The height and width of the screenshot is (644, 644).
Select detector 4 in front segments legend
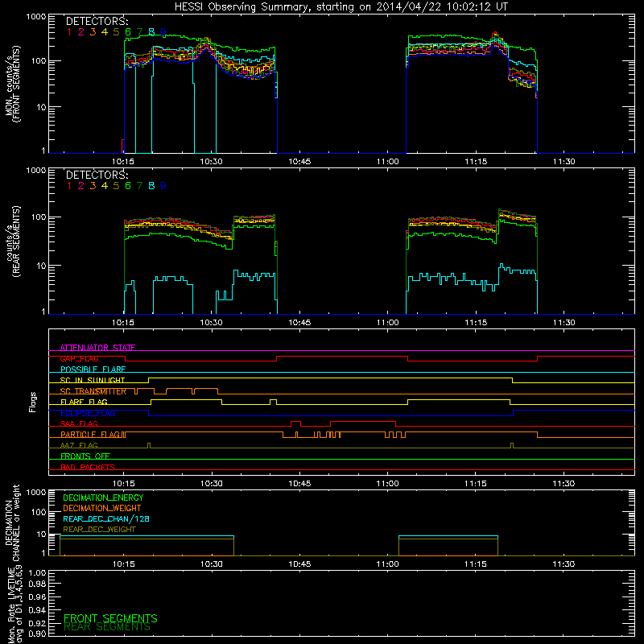(105, 32)
